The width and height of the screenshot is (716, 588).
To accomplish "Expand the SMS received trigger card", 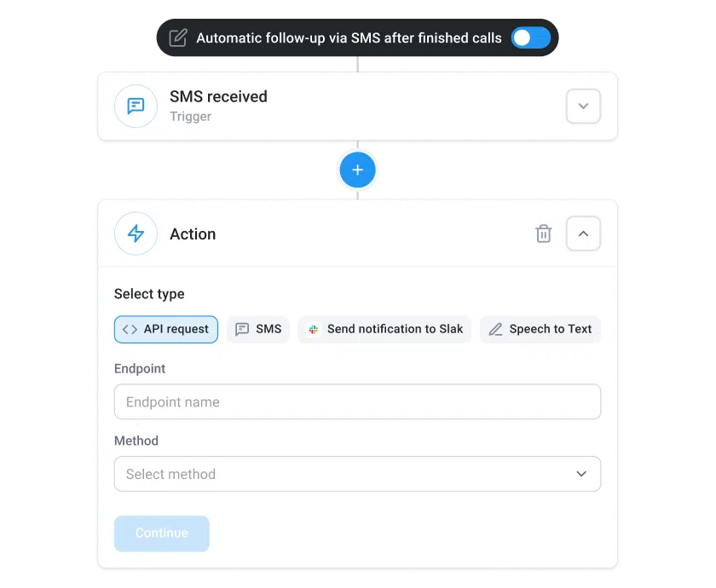I will click(x=583, y=107).
